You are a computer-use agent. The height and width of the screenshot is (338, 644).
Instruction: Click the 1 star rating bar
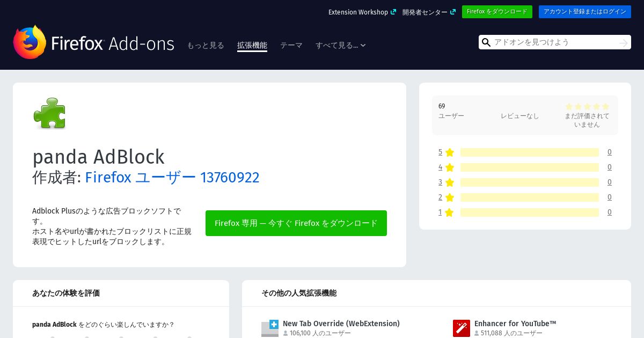click(x=530, y=212)
